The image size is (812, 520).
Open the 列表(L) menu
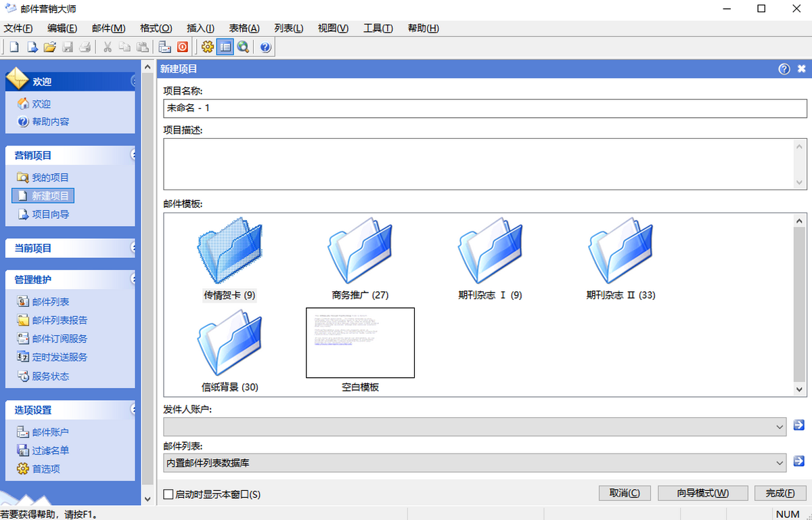[289, 28]
